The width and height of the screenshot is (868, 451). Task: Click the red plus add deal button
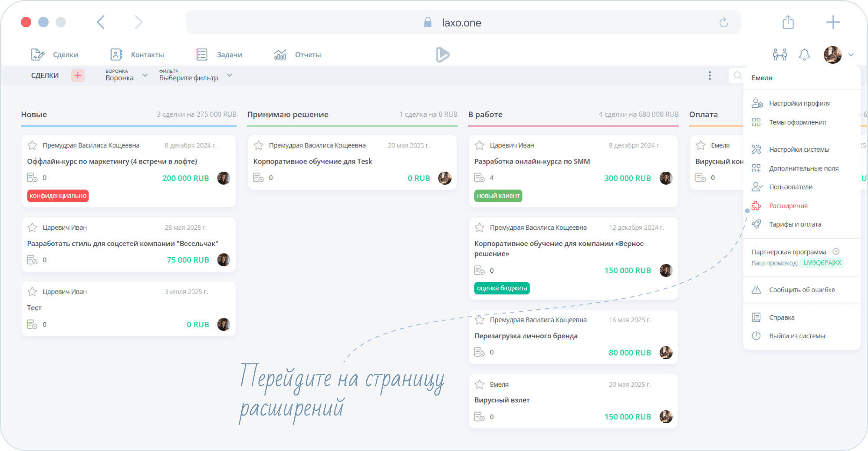78,75
